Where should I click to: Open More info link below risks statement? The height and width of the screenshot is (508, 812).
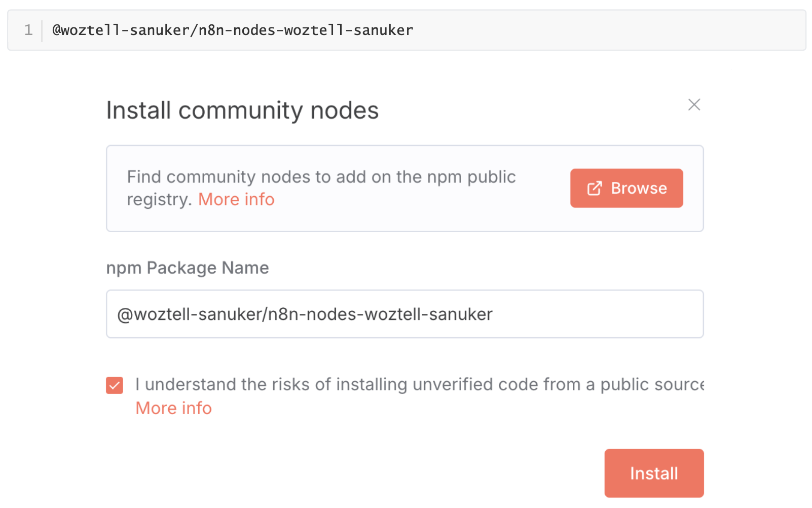click(174, 408)
